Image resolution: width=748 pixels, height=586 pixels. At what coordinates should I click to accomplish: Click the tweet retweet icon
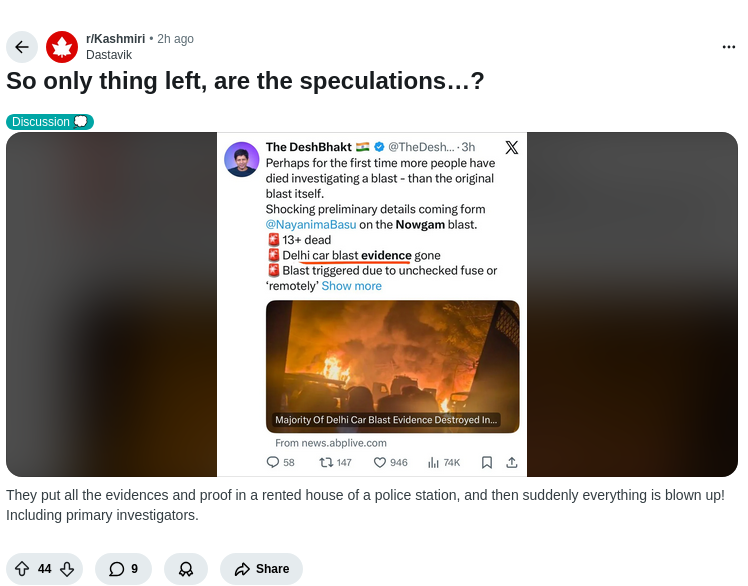[x=326, y=462]
